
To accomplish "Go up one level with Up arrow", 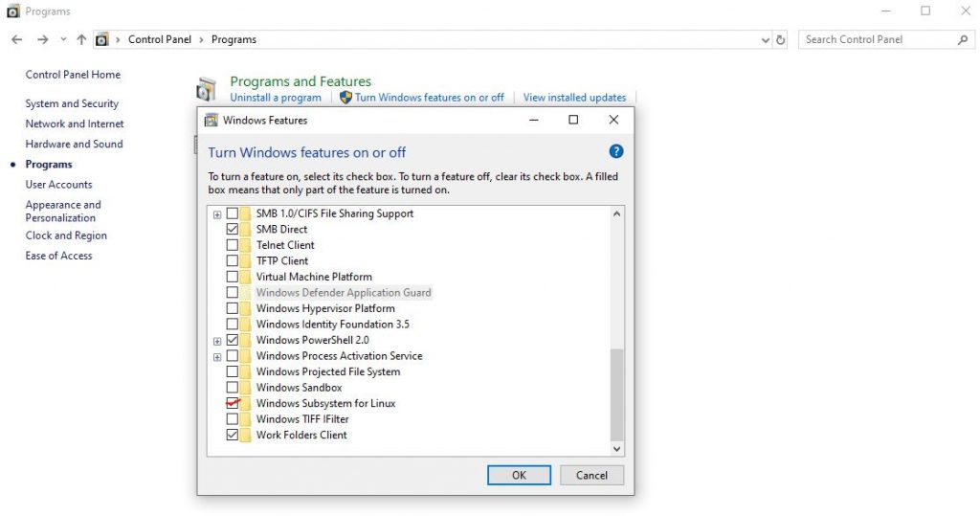I will 81,39.
